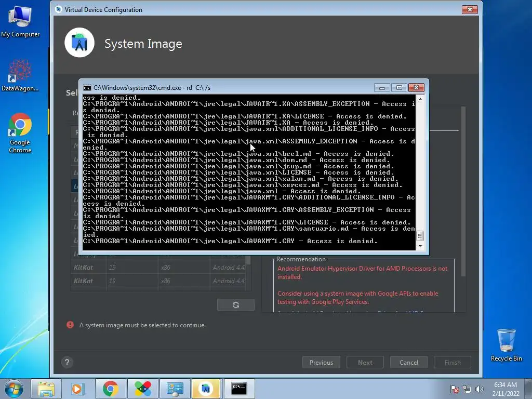The image size is (532, 399).
Task: Open Chrome from the taskbar
Action: tap(110, 389)
